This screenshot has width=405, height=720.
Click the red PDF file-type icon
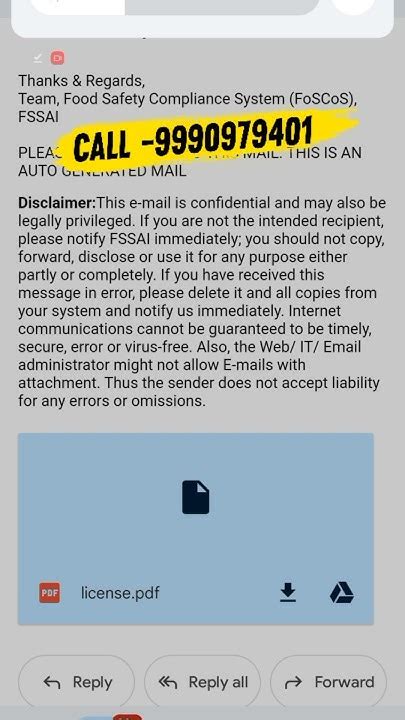pos(50,592)
